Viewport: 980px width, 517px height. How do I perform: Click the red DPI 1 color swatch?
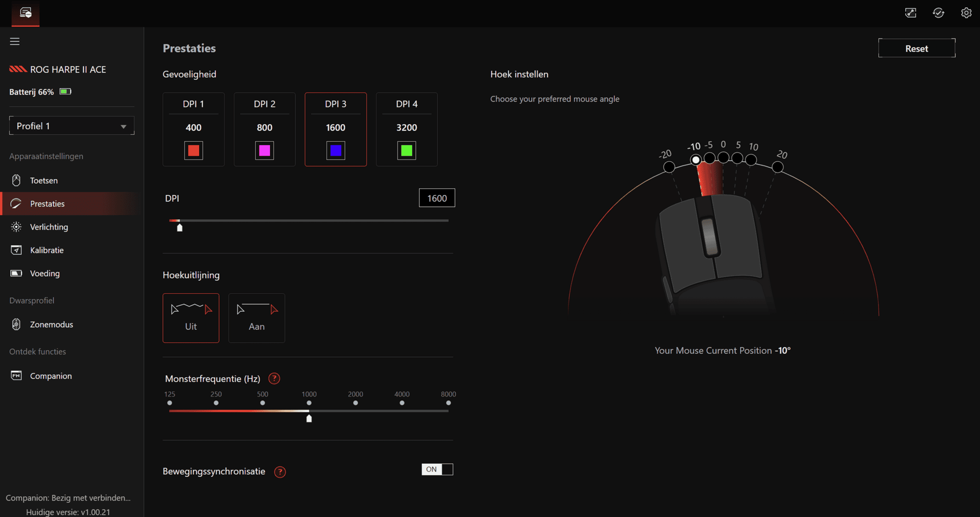pyautogui.click(x=194, y=150)
